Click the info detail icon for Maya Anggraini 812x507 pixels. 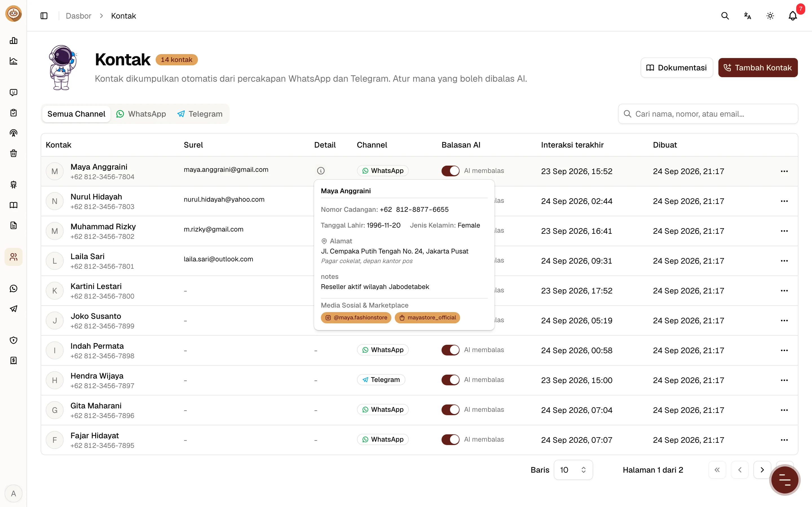click(321, 171)
